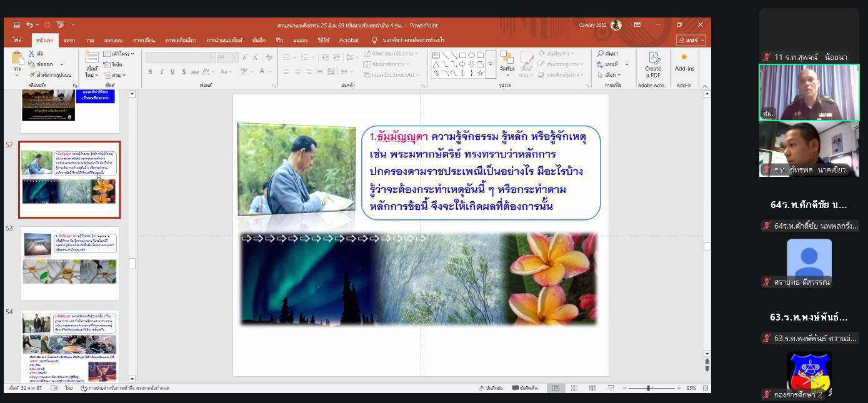This screenshot has height=403, width=868.
Task: Open the Layout (เค้าโครง) dropdown
Action: tap(119, 54)
